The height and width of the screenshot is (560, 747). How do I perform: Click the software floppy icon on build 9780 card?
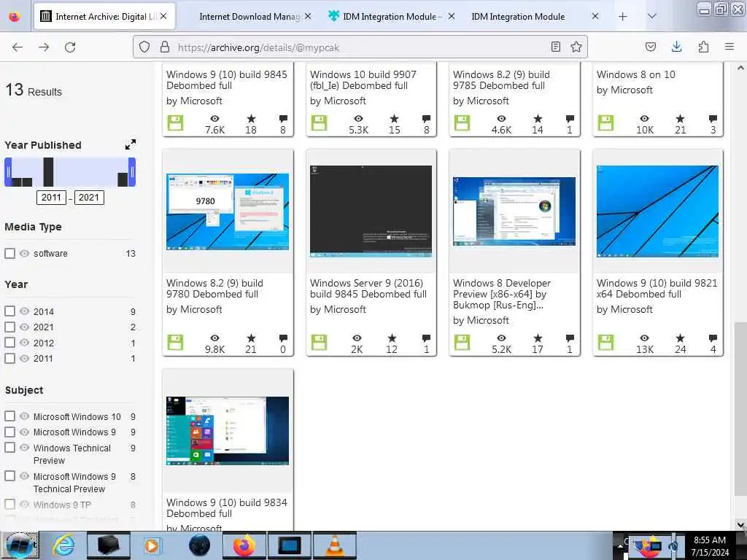[x=175, y=343]
